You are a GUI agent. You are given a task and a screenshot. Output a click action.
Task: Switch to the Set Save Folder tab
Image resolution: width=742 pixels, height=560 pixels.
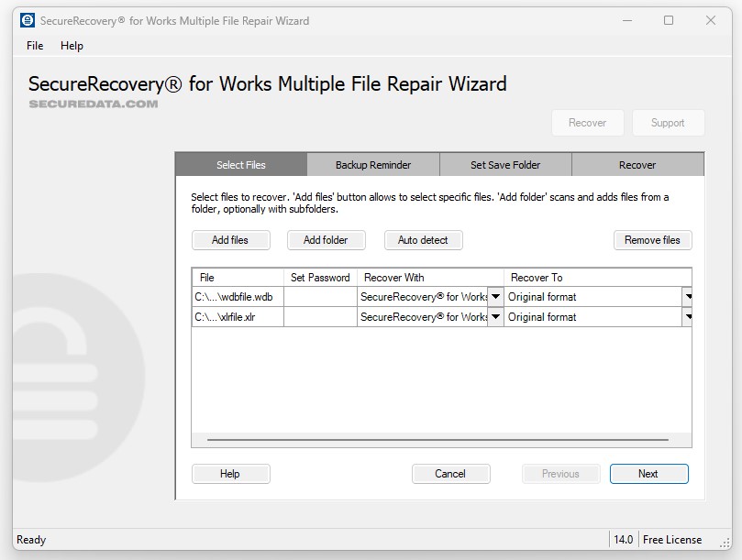coord(505,165)
